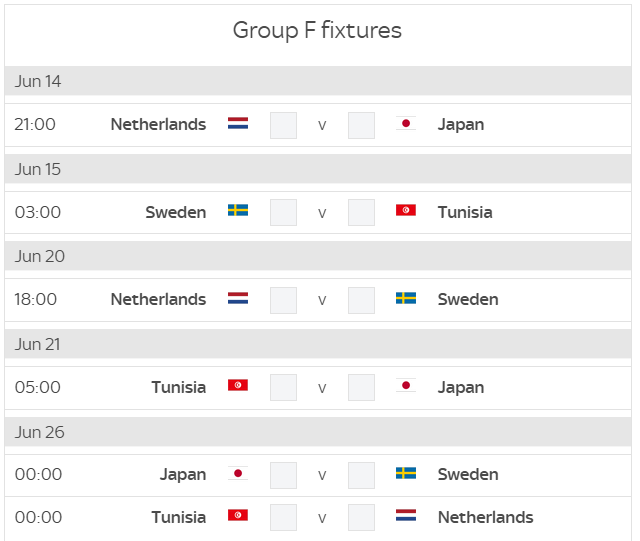
Task: Open the Sweden team link on Jun 26
Action: (x=468, y=474)
